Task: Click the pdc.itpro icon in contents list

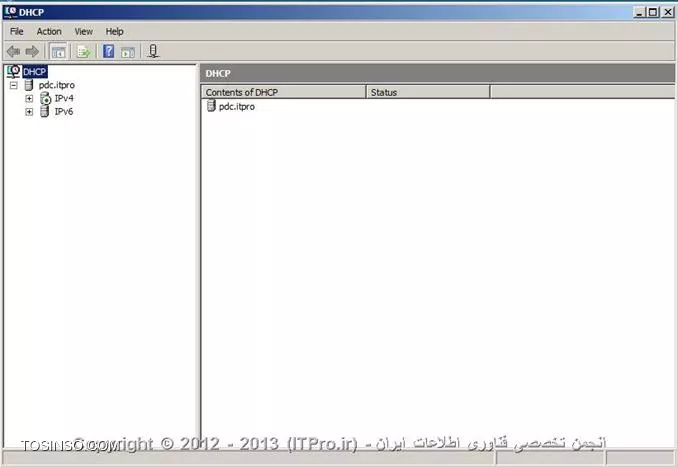Action: click(211, 106)
